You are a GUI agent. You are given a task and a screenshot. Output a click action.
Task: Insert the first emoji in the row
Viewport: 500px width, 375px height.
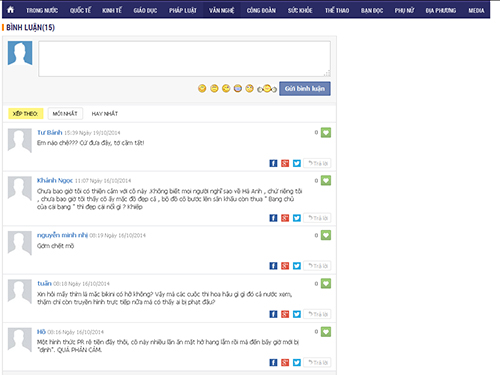coord(202,88)
